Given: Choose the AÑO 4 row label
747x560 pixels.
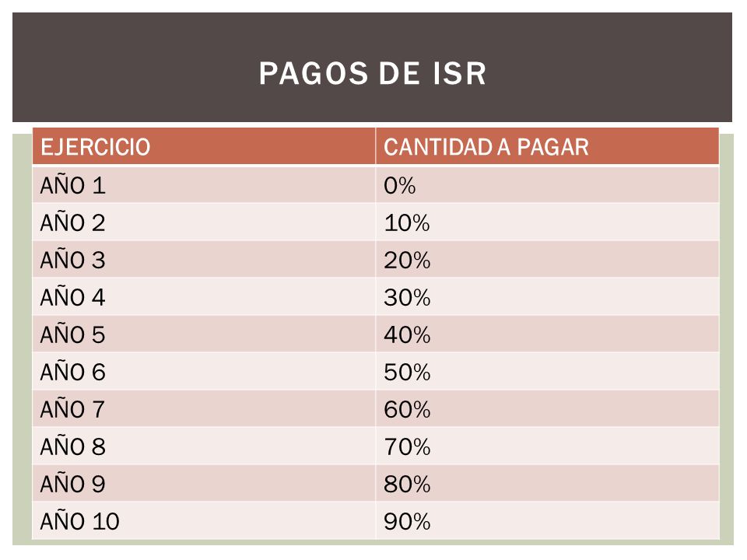Looking at the screenshot, I should click(x=204, y=297).
